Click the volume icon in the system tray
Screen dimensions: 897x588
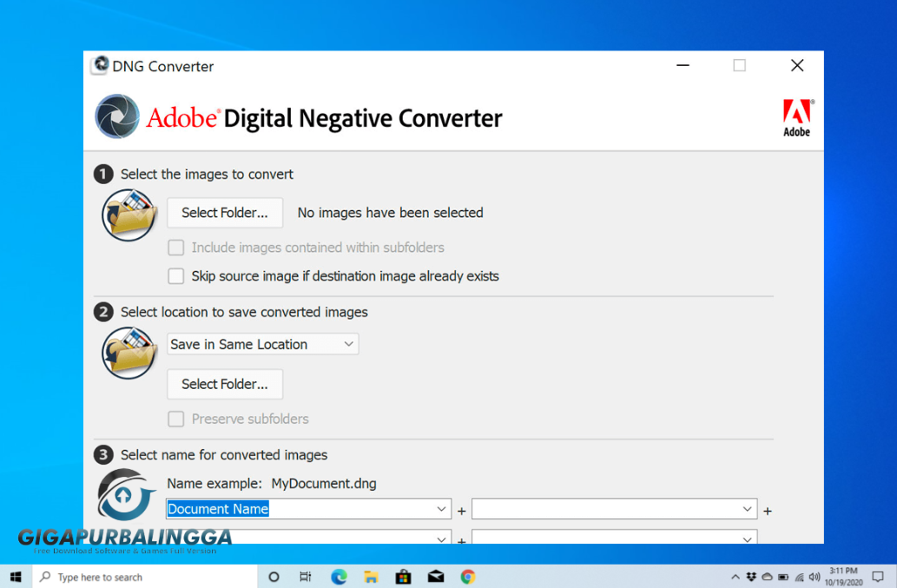tap(815, 576)
